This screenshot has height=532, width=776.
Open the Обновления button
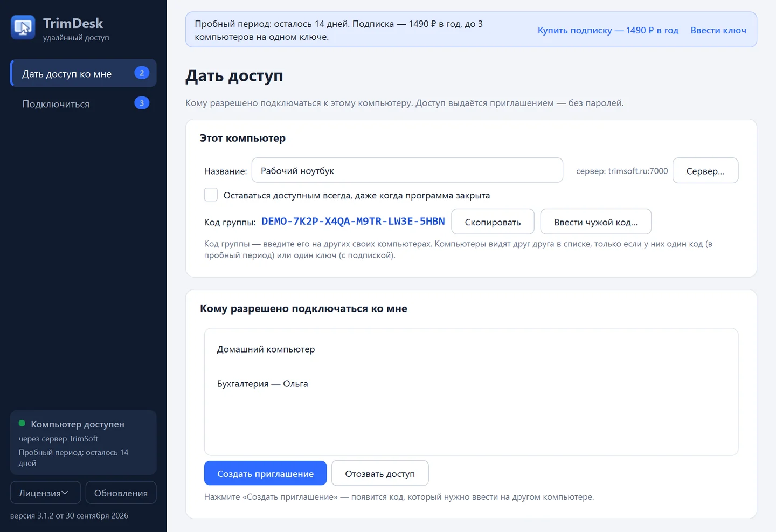[x=121, y=493]
